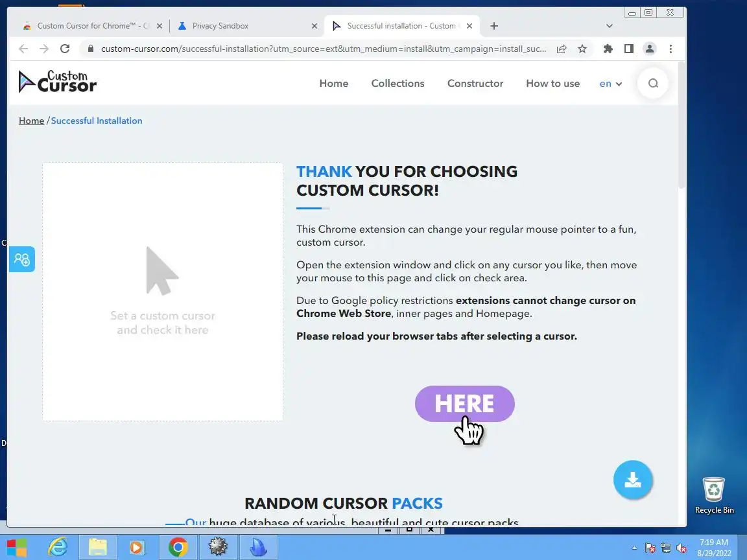Click the Custom Cursor logo
Viewport: 747px width, 560px height.
click(57, 82)
